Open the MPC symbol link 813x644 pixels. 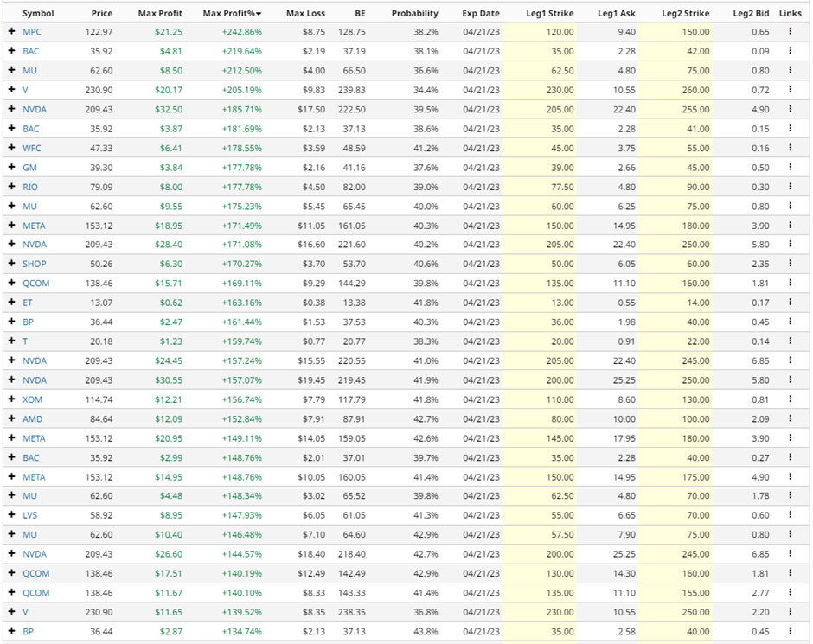click(32, 32)
